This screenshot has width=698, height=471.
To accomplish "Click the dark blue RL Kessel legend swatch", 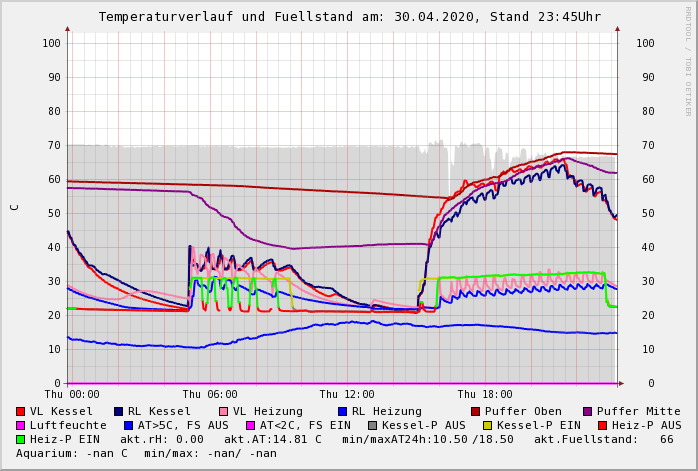I will click(x=118, y=412).
